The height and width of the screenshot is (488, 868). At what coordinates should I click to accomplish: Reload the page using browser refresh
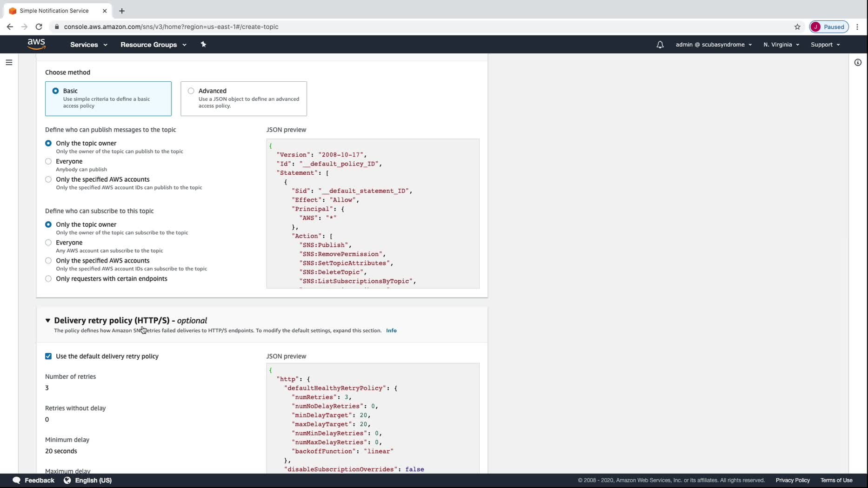pyautogui.click(x=39, y=27)
